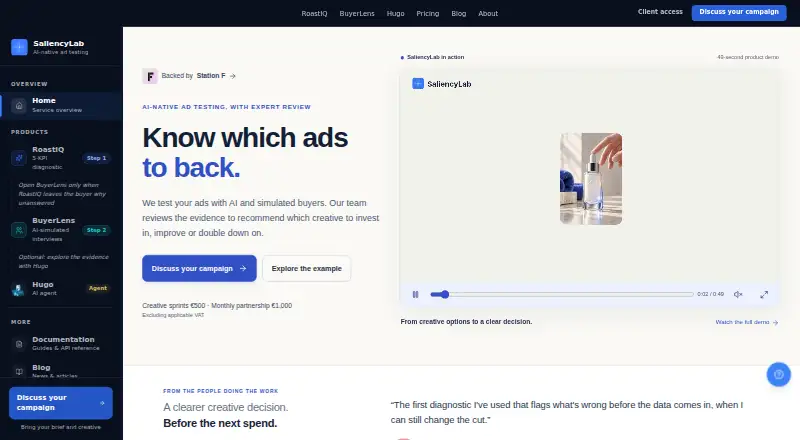
Task: Open About in the top navigation
Action: pos(488,14)
